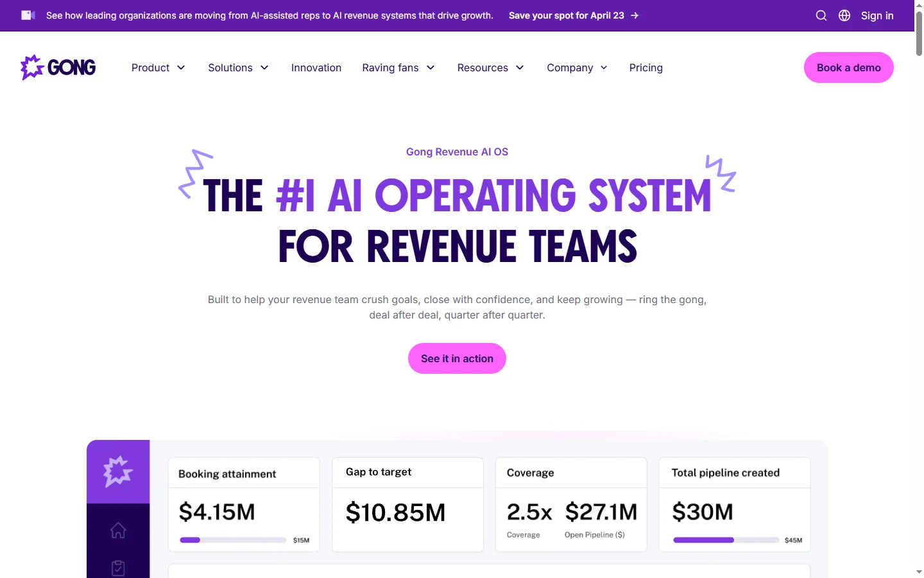Select the home icon in the dashboard sidebar
Viewport: 924px width, 578px height.
pyautogui.click(x=118, y=530)
